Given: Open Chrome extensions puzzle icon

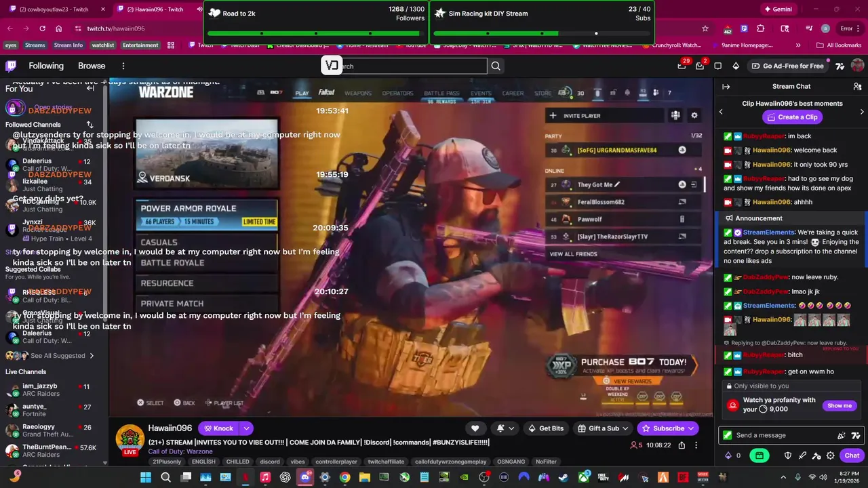Looking at the screenshot, I should 760,28.
